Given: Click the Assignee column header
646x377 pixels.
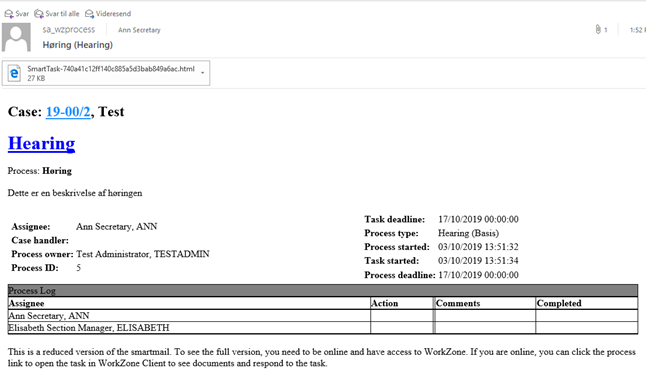Looking at the screenshot, I should (x=26, y=303).
